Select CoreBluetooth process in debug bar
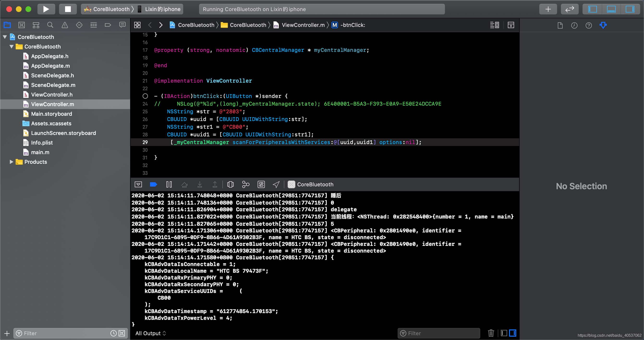Screen dimensions: 644x340 (311, 184)
